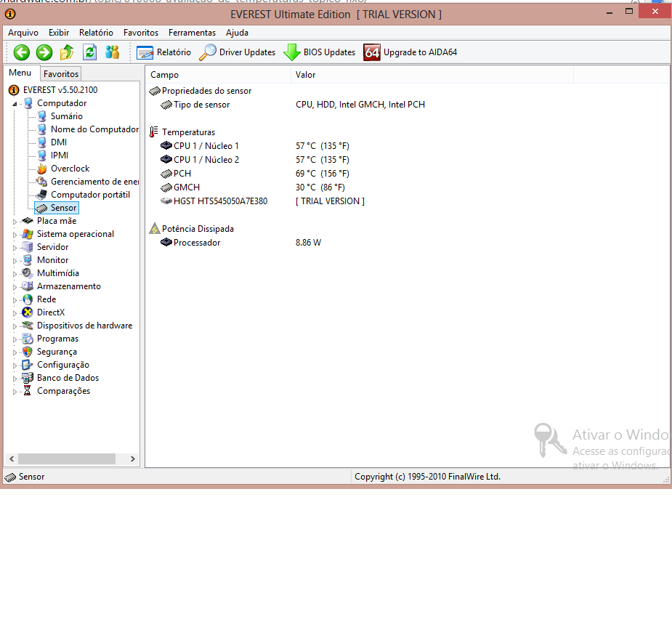The width and height of the screenshot is (672, 630).
Task: Click the Banco de Dados icon
Action: [28, 378]
